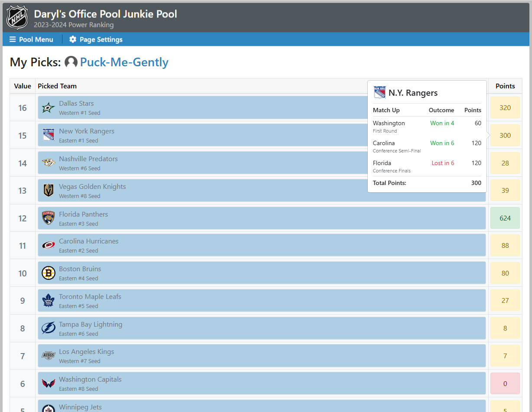532x412 pixels.
Task: Open the Pool Menu
Action: coord(31,39)
